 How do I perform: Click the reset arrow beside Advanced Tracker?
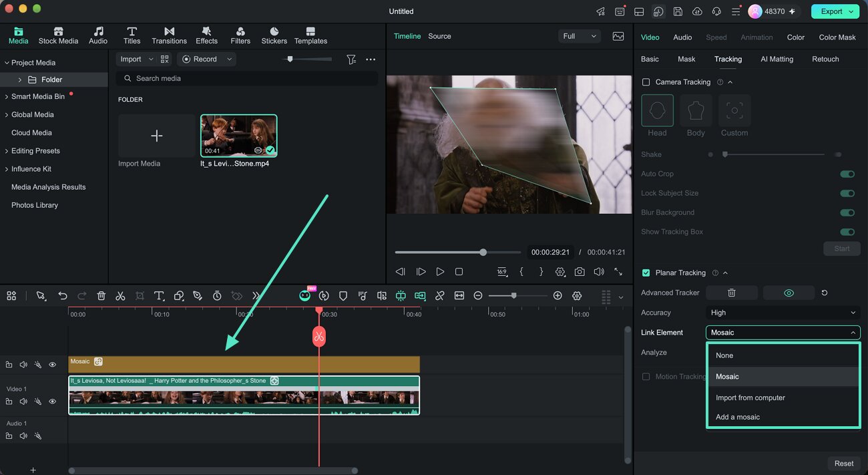click(825, 293)
